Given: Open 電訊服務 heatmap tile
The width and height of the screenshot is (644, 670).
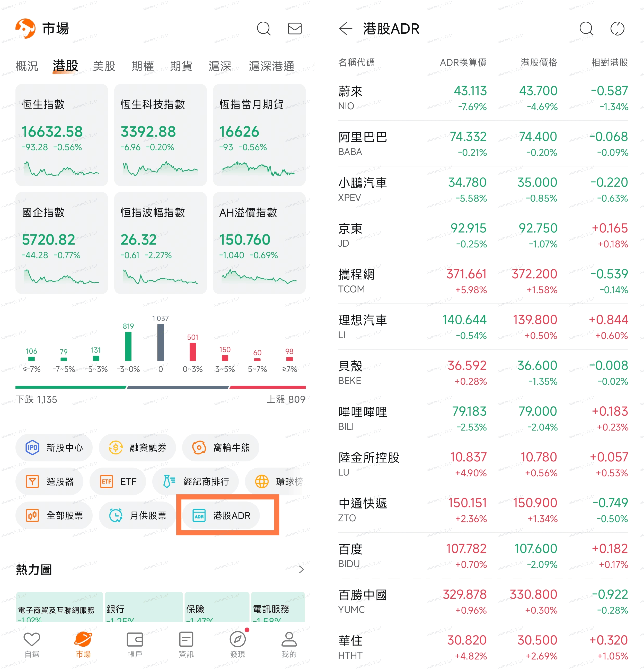Looking at the screenshot, I should pos(278,607).
